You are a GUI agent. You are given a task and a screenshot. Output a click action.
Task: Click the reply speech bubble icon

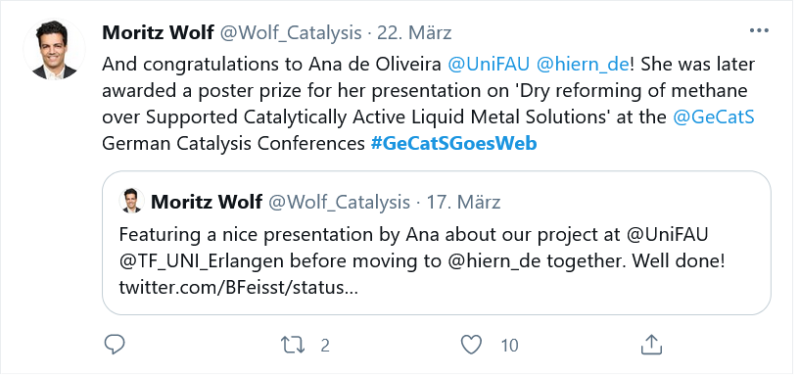pos(115,345)
